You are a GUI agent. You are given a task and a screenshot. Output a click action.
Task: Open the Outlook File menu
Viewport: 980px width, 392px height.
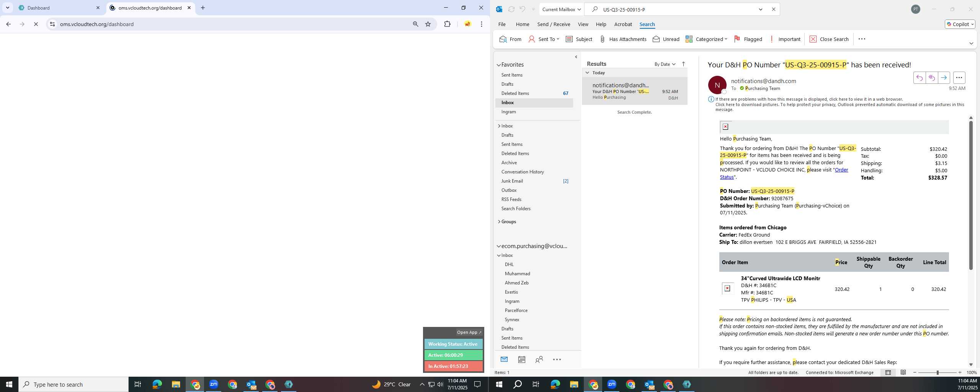click(x=502, y=24)
